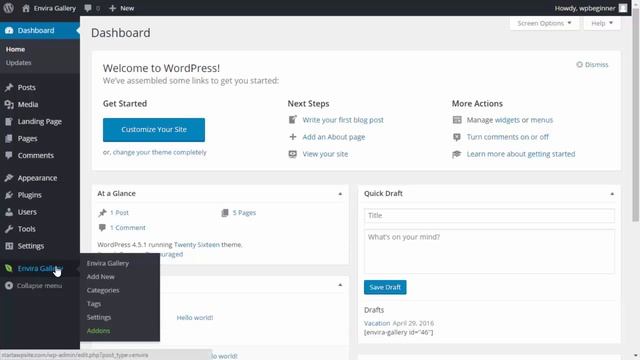Open the Help dropdown tab
The width and height of the screenshot is (640, 360).
(x=602, y=23)
